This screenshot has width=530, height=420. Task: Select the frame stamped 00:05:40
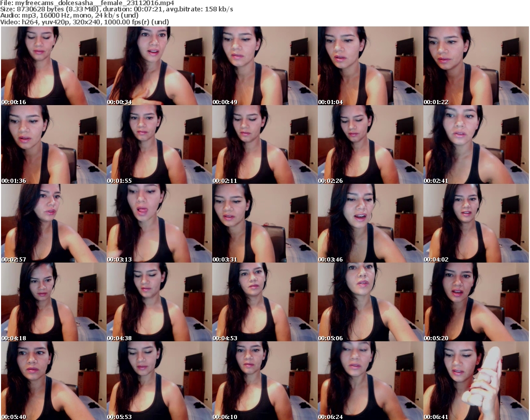pos(54,381)
